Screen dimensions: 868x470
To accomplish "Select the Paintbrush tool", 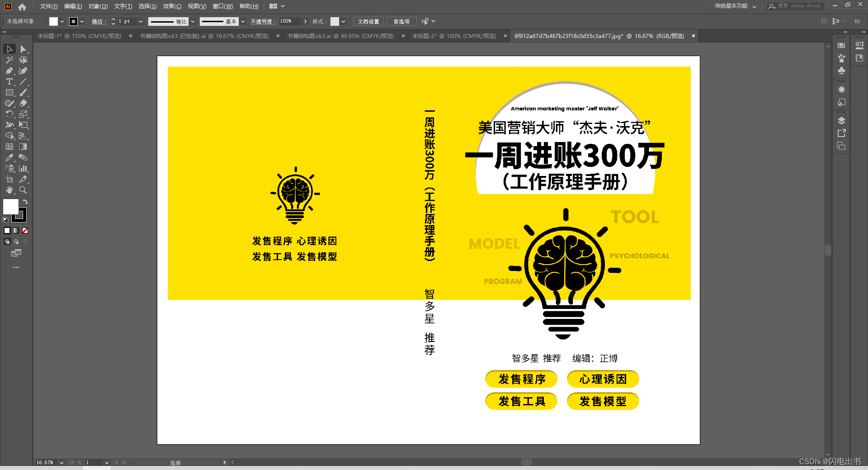I will click(x=23, y=92).
